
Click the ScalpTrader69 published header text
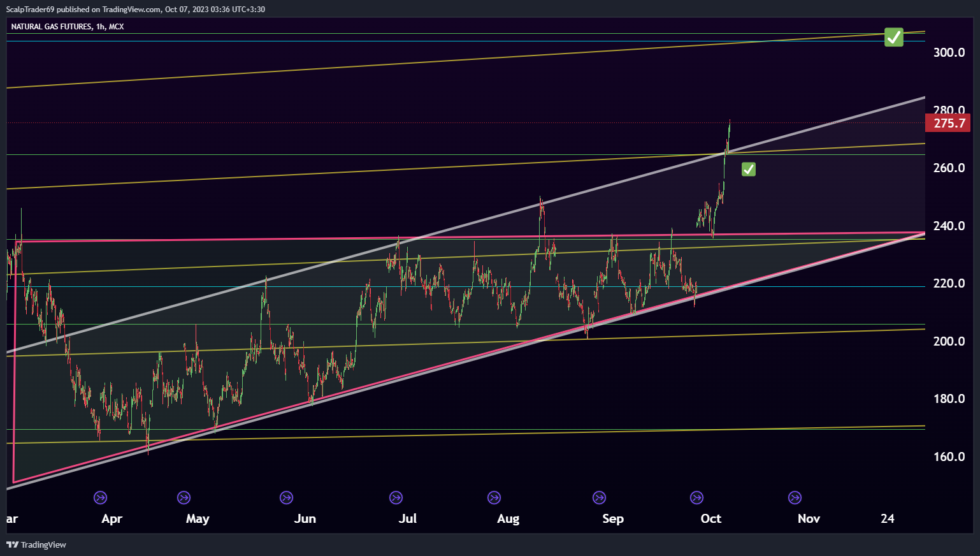[x=136, y=9]
